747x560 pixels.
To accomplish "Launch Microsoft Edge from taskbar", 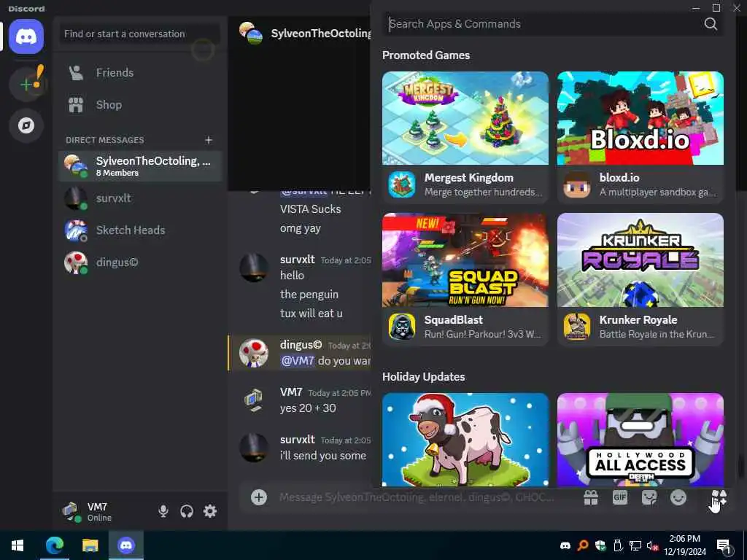I will tap(54, 545).
